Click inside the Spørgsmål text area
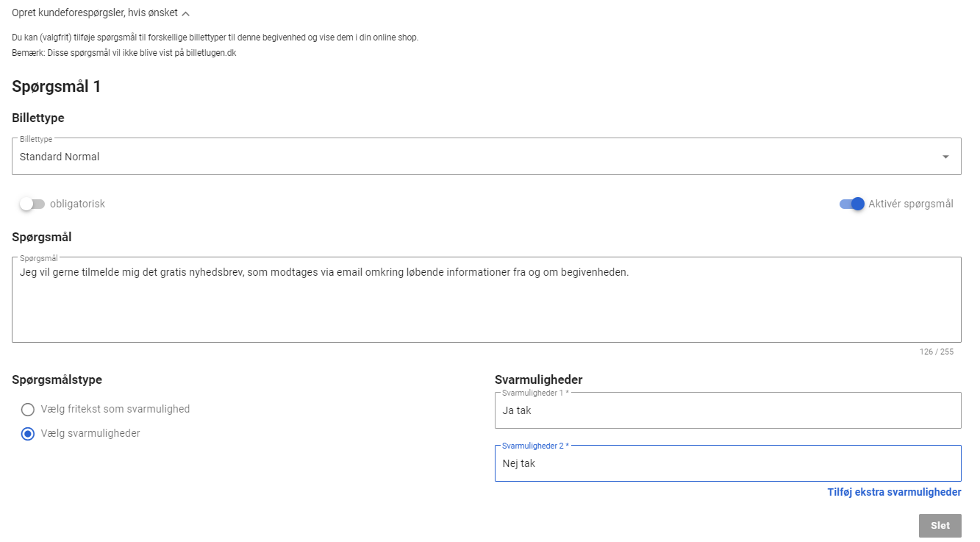Viewport: 980px width, 542px height. (485, 302)
